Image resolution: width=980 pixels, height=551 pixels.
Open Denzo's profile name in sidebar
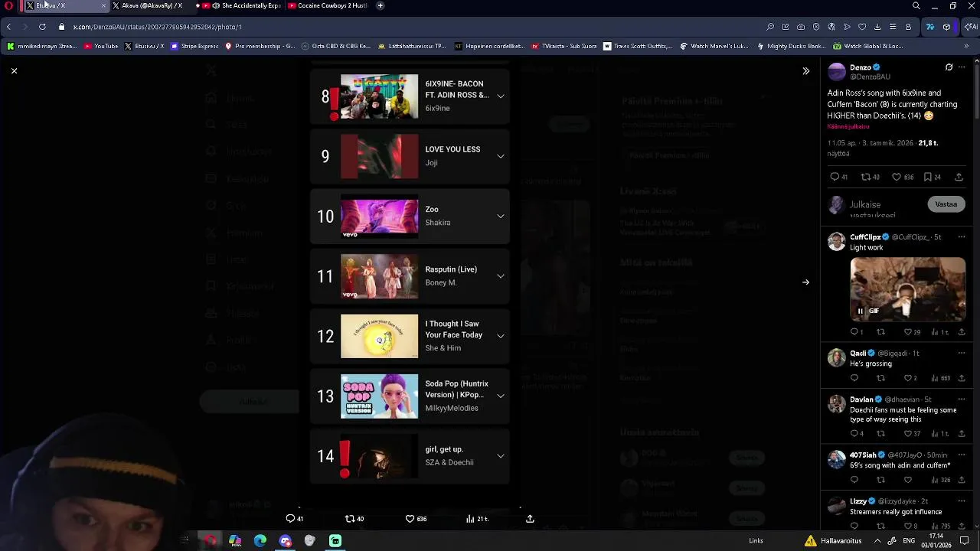click(860, 67)
